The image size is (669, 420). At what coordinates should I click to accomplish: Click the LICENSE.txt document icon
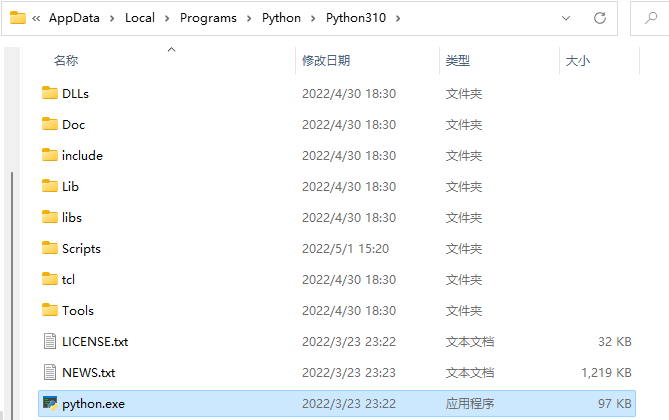pos(50,341)
